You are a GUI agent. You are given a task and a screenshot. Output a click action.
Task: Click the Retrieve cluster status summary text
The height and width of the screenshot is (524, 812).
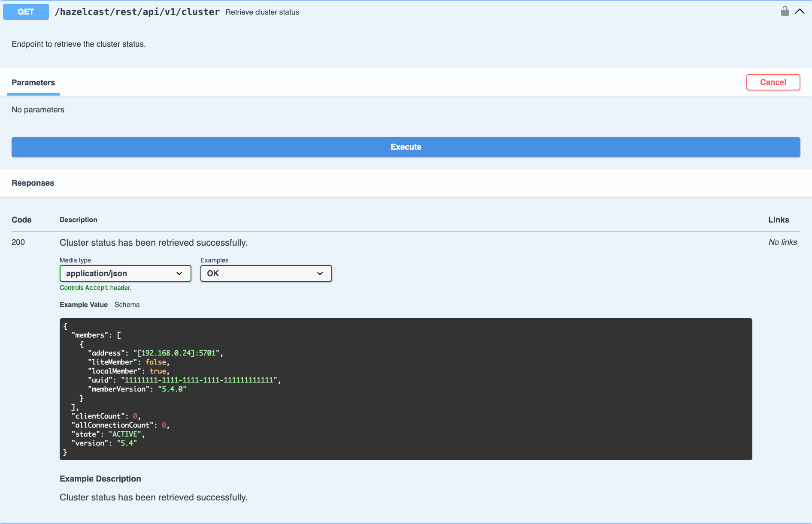(x=262, y=12)
